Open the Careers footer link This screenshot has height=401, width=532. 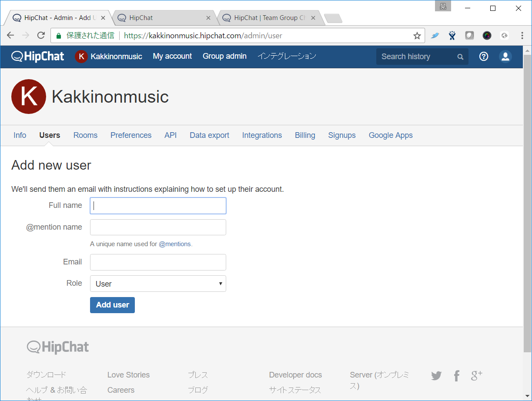coord(121,390)
